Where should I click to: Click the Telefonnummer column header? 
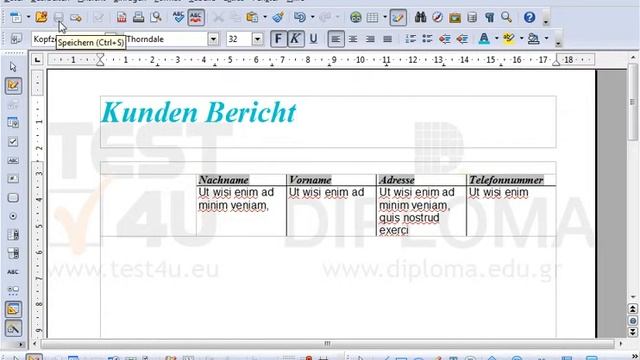point(506,180)
